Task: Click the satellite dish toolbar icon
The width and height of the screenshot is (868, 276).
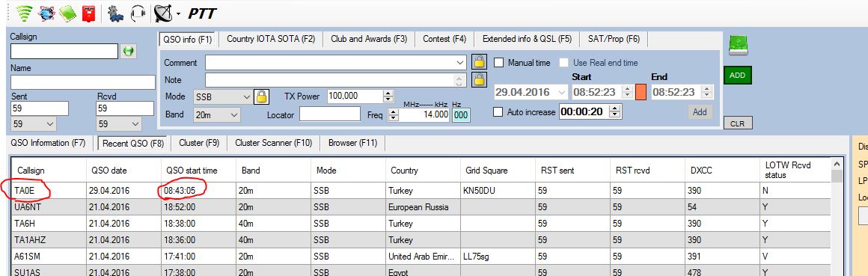Action: tap(162, 13)
